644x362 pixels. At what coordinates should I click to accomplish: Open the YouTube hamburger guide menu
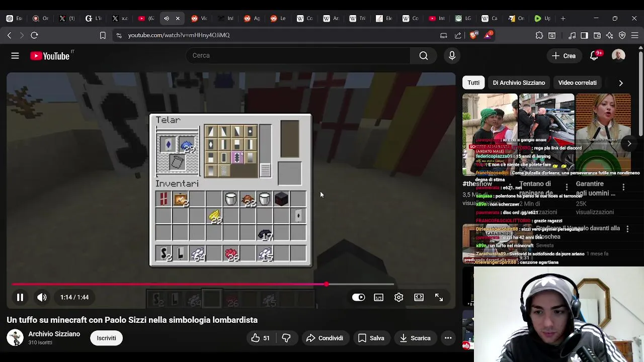(15, 56)
